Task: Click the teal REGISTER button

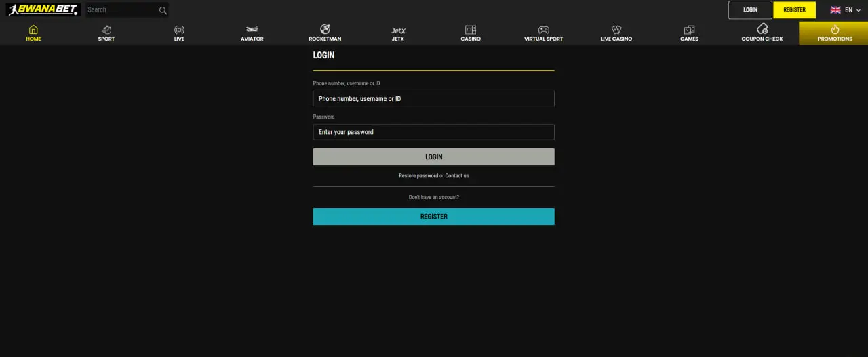Action: (x=433, y=217)
